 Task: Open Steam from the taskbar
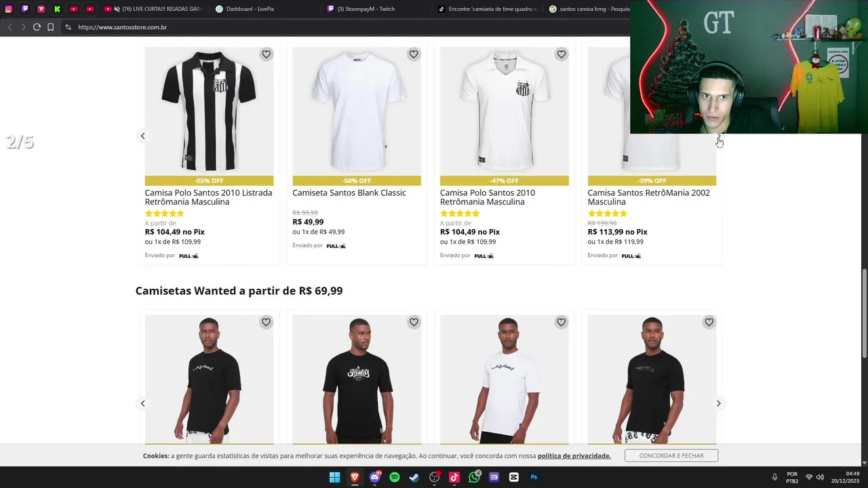pyautogui.click(x=414, y=477)
